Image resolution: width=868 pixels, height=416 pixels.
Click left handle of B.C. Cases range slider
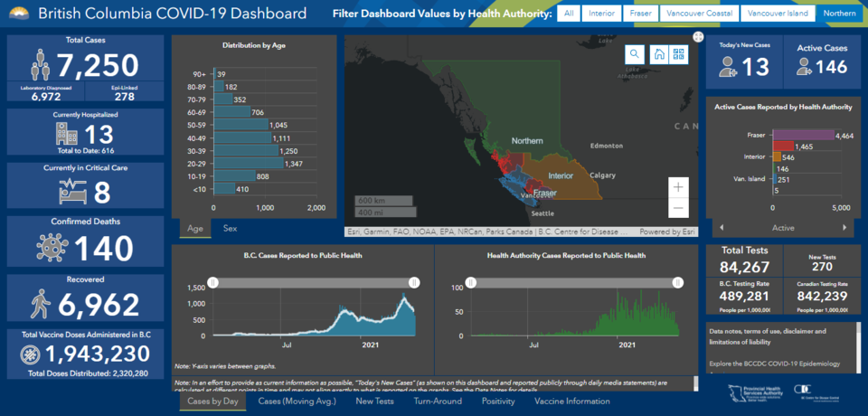[x=213, y=282]
